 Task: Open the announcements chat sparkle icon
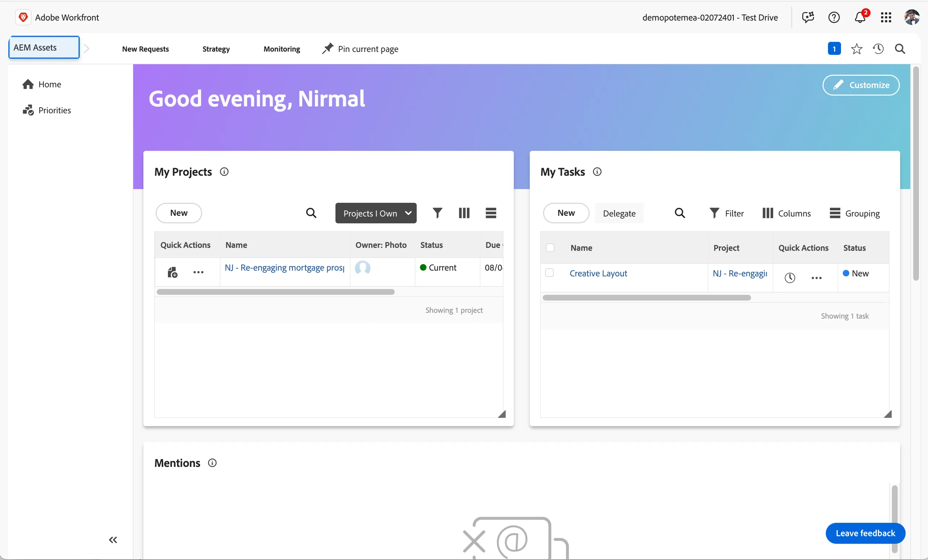coord(808,17)
